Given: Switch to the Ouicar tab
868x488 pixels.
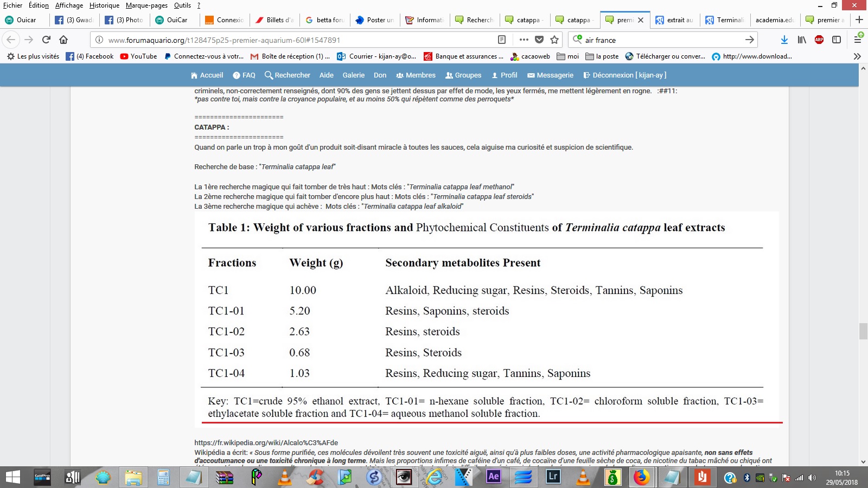Looking at the screenshot, I should [x=25, y=20].
